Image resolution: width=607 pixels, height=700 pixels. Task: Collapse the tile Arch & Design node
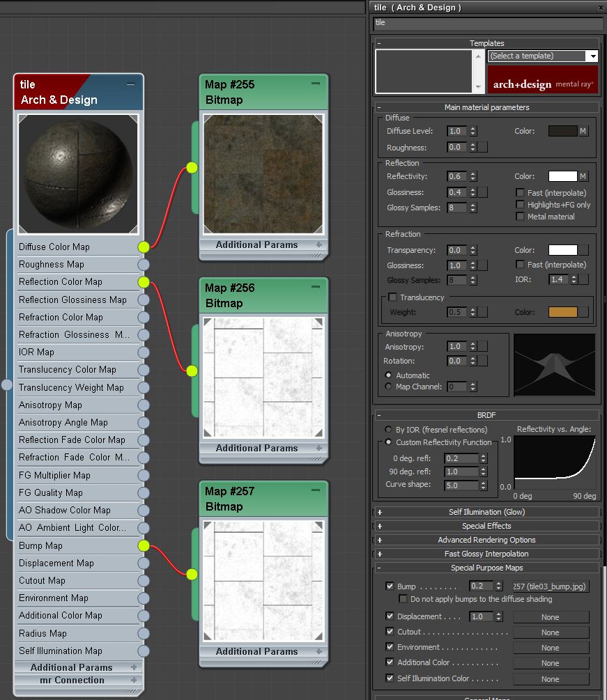130,84
